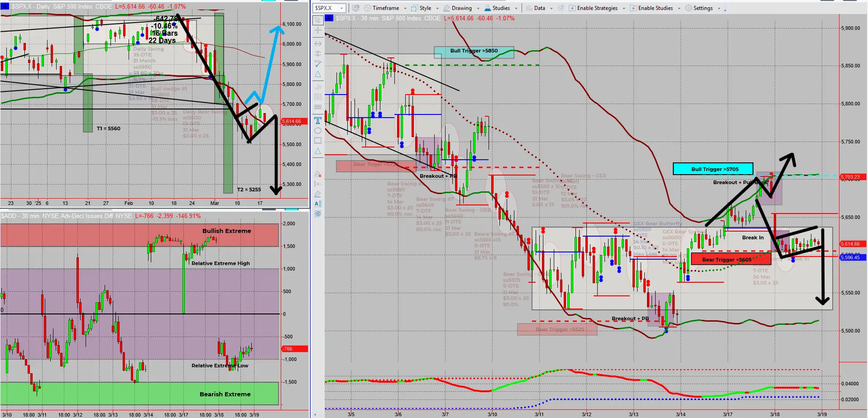Select the upper triangle drawing tool
Screen dimensions: 868x418
[318, 74]
